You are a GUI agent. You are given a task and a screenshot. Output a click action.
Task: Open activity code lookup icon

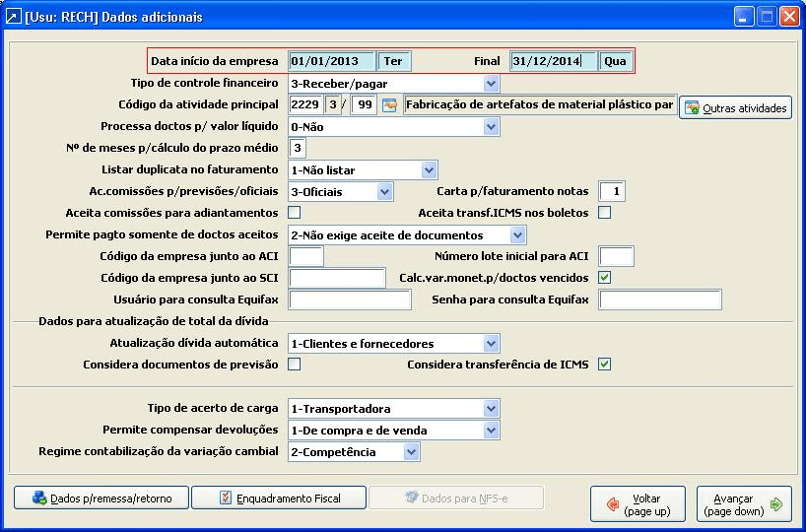[389, 104]
